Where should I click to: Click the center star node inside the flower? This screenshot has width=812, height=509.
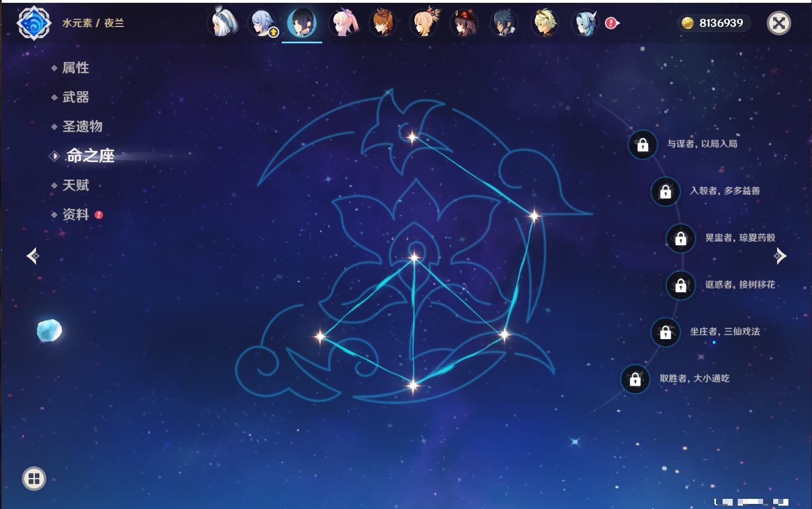414,258
